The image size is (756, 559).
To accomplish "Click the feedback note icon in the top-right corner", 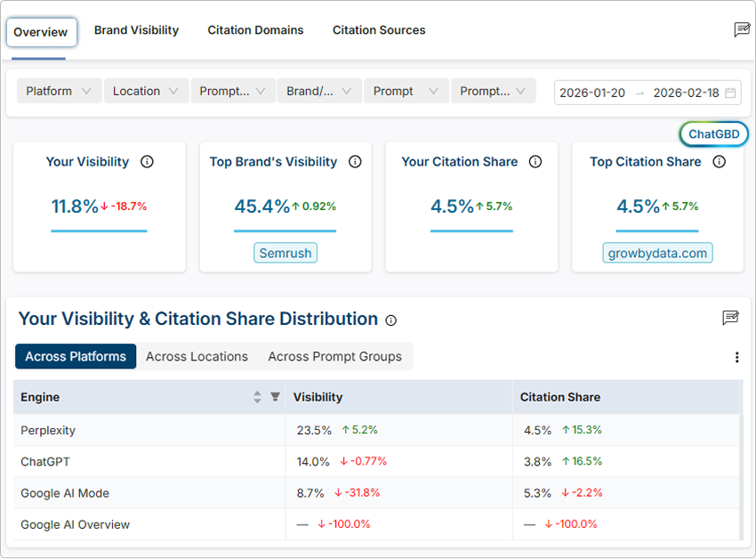I will tap(743, 29).
